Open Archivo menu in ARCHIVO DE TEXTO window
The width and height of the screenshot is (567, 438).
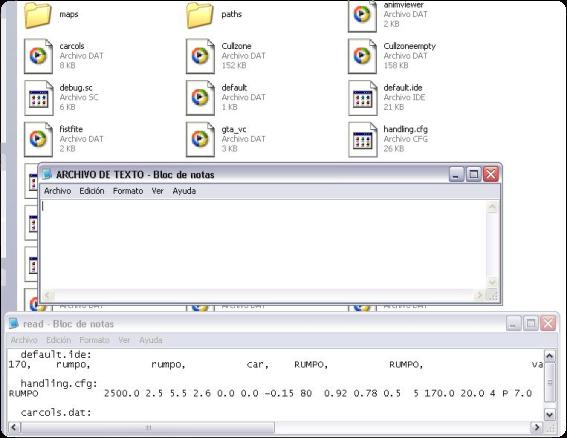tap(57, 191)
